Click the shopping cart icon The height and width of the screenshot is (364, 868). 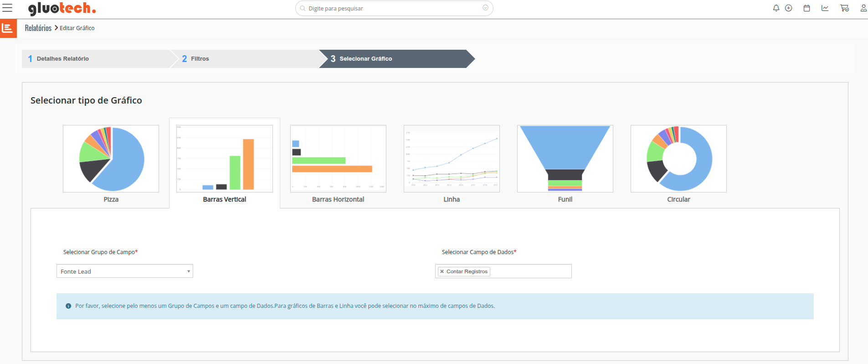[x=844, y=8]
